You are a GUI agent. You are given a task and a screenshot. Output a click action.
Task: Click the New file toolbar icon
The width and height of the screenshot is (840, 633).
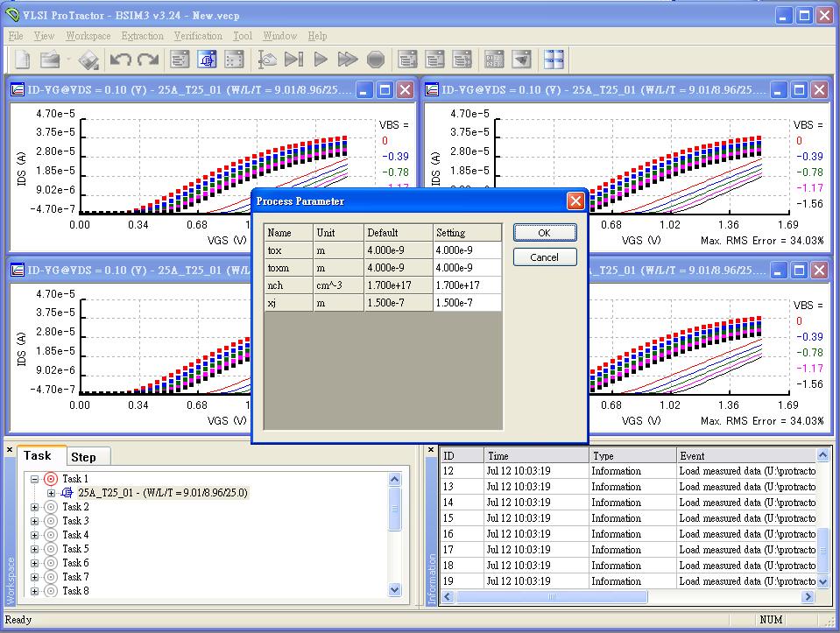23,60
